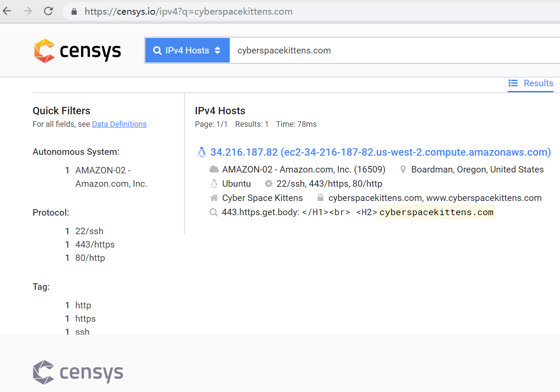The image size is (560, 392).
Task: Click the lock icon before certificate names
Action: [320, 198]
